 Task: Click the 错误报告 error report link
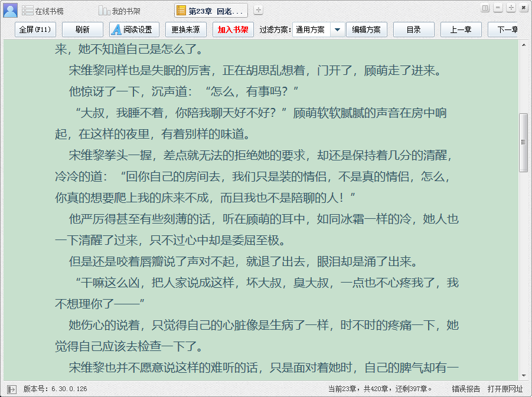click(x=466, y=389)
